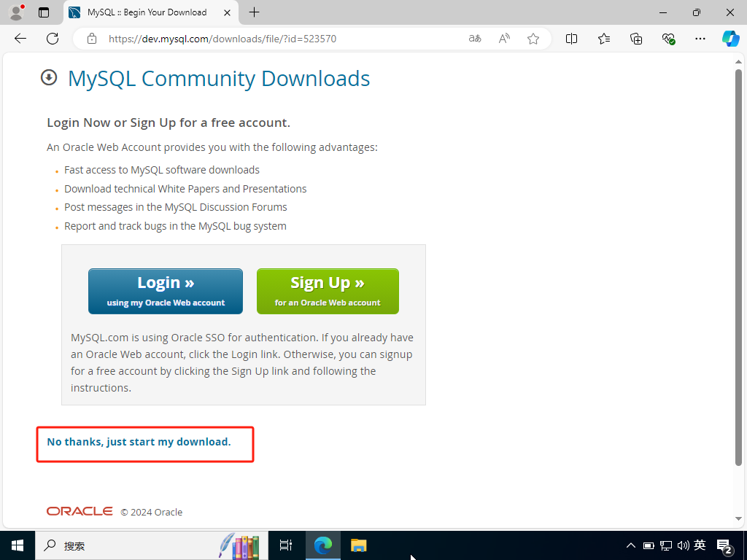Click the download circle icon beside heading

49,77
